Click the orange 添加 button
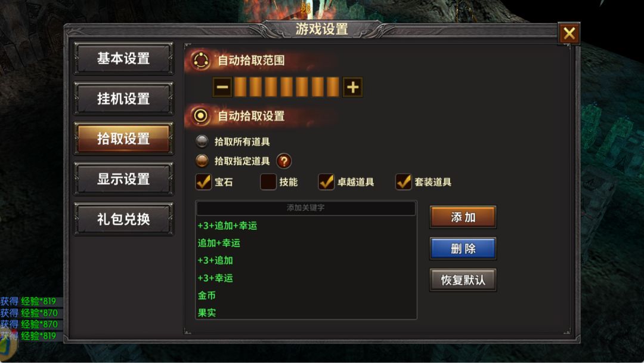The height and width of the screenshot is (363, 644). tap(463, 217)
